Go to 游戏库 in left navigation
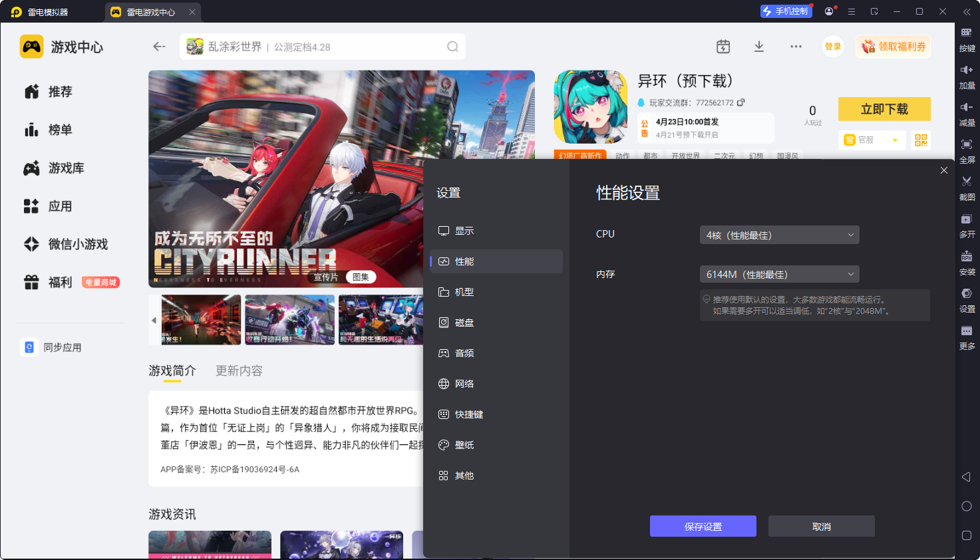 tap(54, 168)
